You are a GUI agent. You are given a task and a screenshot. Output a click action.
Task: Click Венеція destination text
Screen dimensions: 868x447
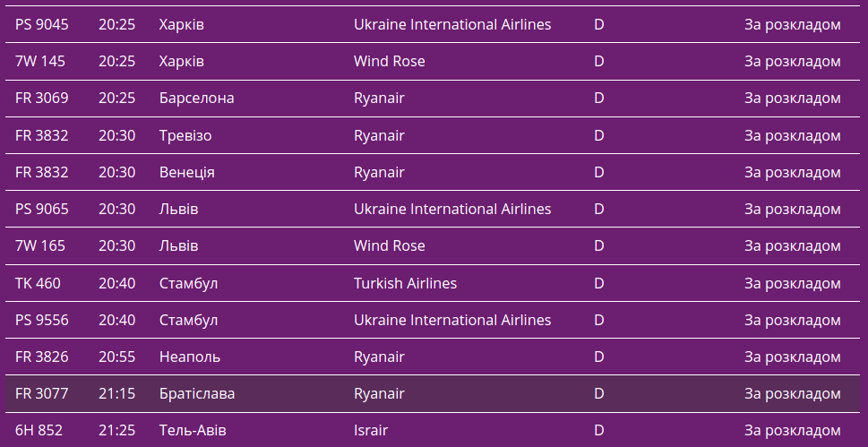coord(186,172)
